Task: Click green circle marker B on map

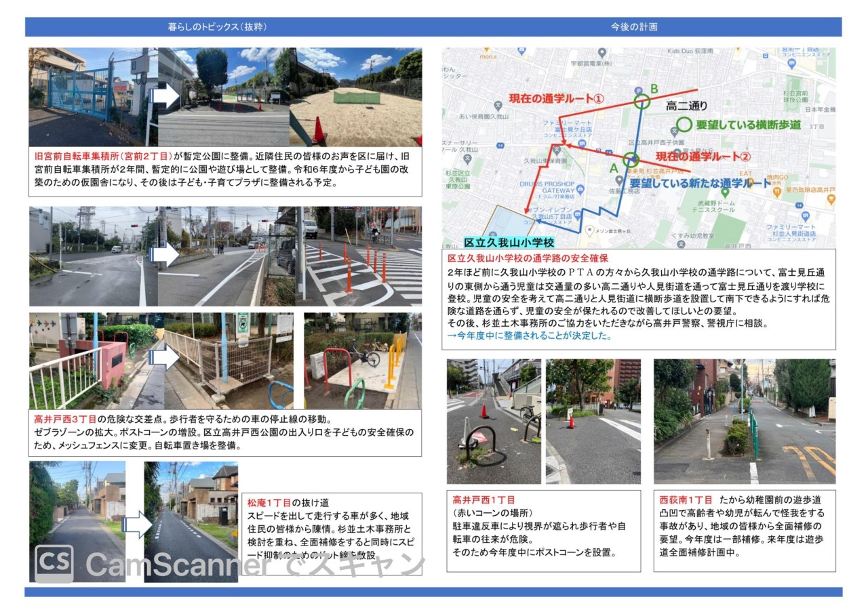Action: 642,102
